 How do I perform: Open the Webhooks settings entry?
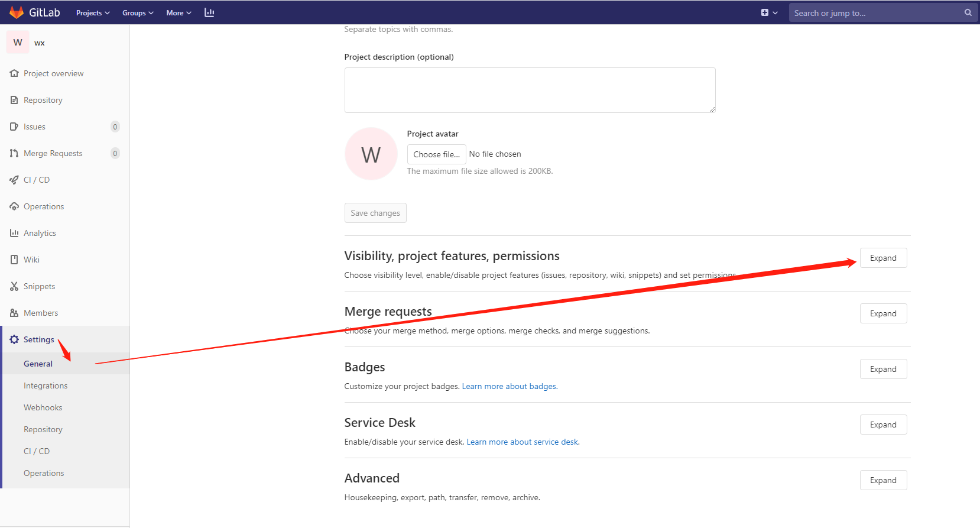click(x=43, y=407)
